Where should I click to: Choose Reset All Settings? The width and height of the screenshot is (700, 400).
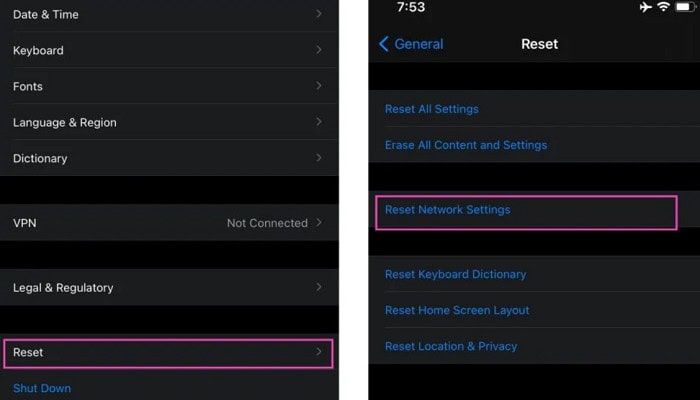click(x=432, y=109)
